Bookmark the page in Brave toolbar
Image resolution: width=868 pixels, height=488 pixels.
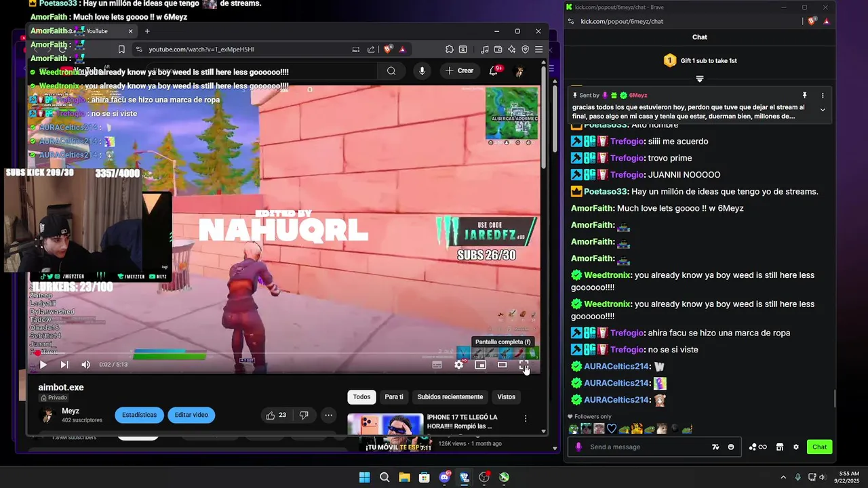(x=121, y=49)
